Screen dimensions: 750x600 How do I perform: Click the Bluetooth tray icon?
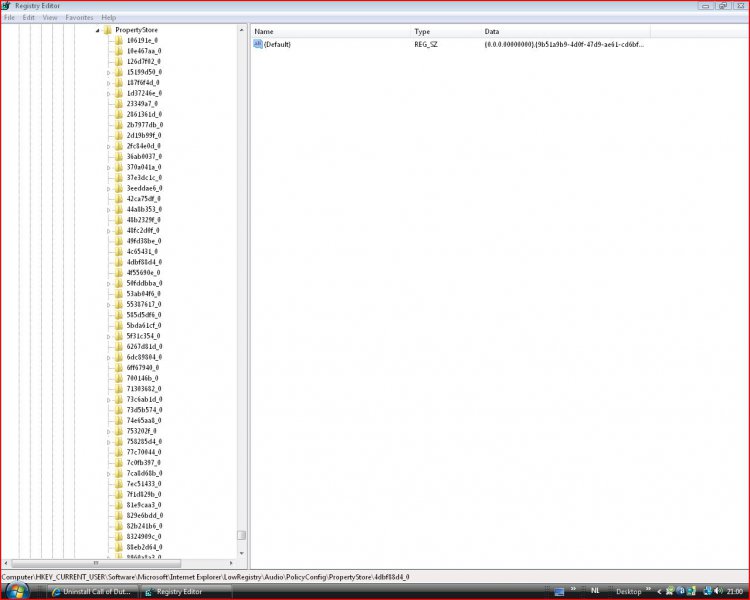681,591
